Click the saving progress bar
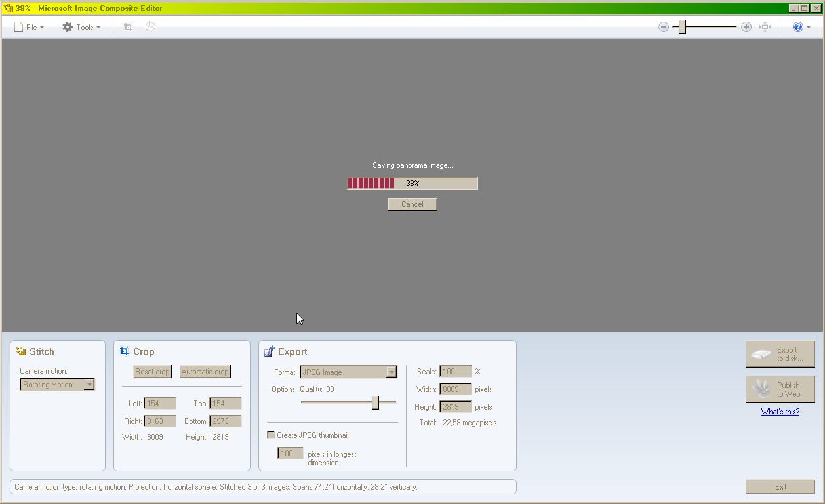Image resolution: width=825 pixels, height=504 pixels. coord(412,184)
